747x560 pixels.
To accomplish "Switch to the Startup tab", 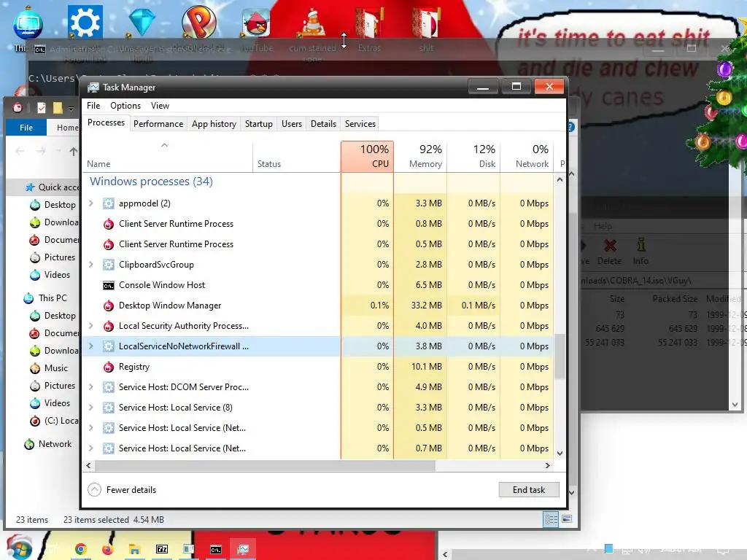I will (259, 124).
